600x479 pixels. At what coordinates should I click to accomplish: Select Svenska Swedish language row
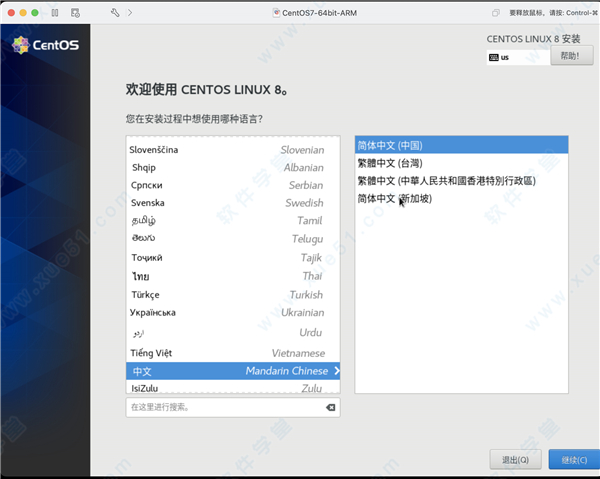coord(233,203)
